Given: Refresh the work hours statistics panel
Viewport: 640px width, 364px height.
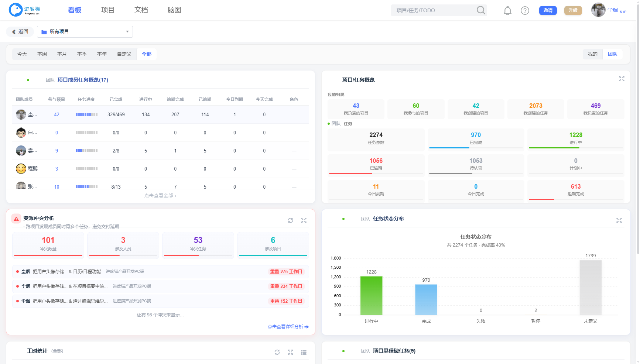Looking at the screenshot, I should [277, 352].
